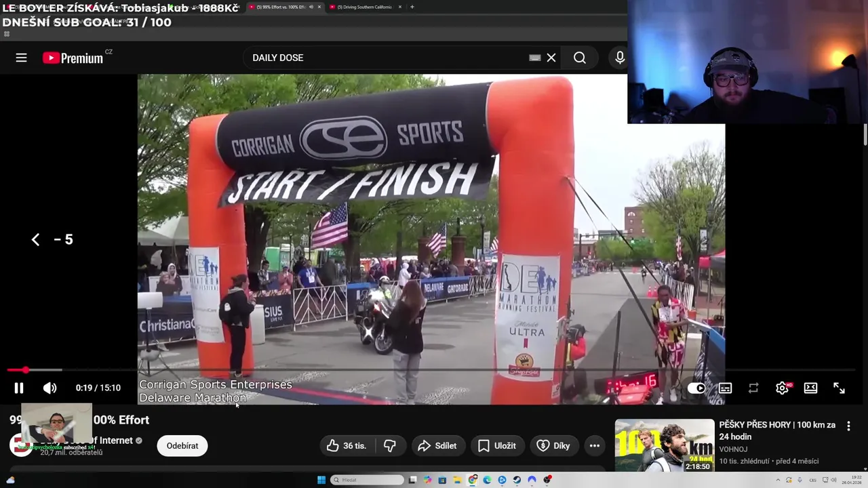Screen dimensions: 868x488
Task: Open Steam from the taskbar
Action: click(517, 480)
